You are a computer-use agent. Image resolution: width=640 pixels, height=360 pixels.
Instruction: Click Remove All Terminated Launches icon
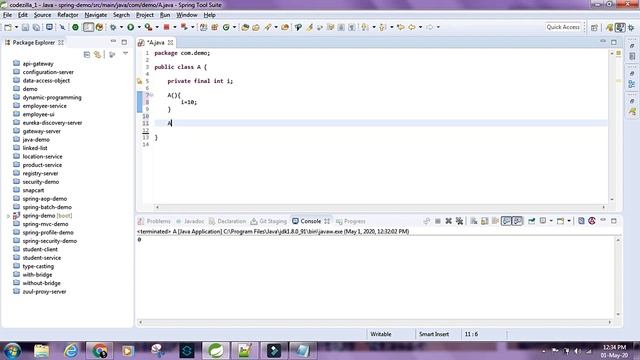(x=459, y=221)
